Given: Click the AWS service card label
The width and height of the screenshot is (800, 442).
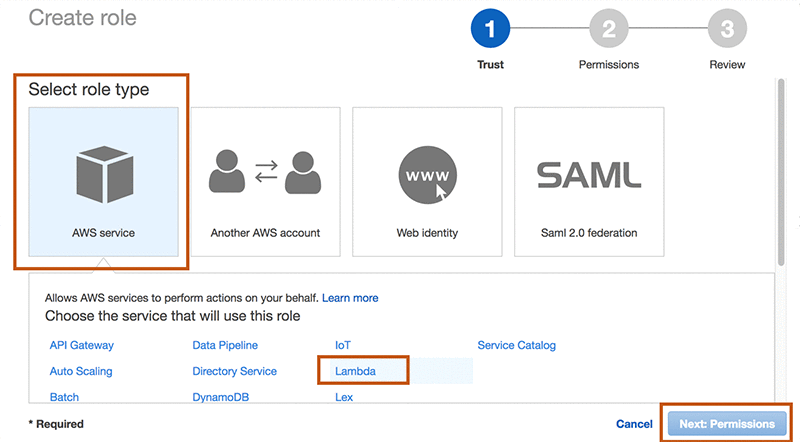Looking at the screenshot, I should (104, 233).
